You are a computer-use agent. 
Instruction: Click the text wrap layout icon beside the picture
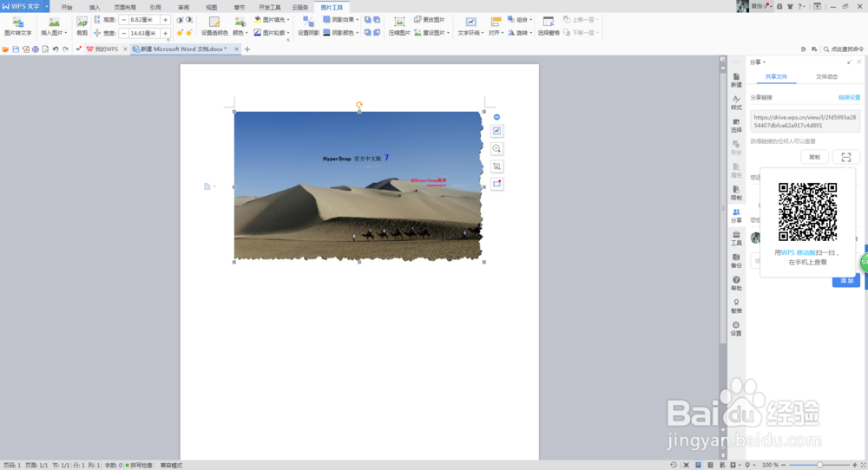pyautogui.click(x=496, y=131)
